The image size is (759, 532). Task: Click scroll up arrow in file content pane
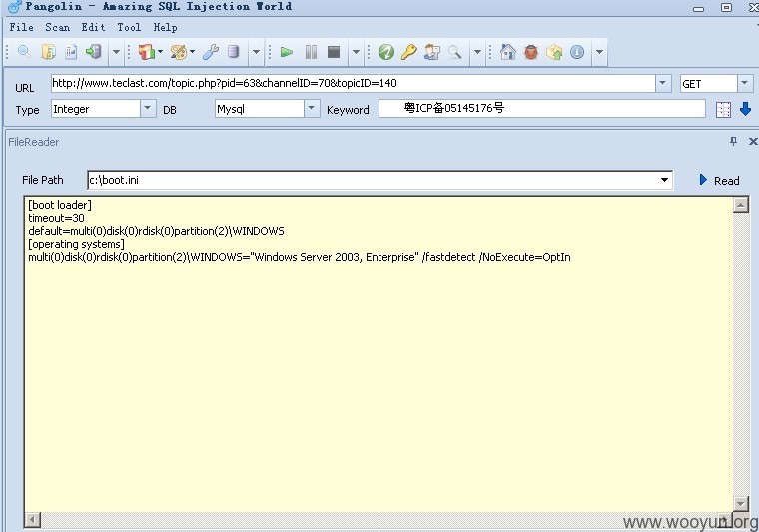click(x=741, y=205)
